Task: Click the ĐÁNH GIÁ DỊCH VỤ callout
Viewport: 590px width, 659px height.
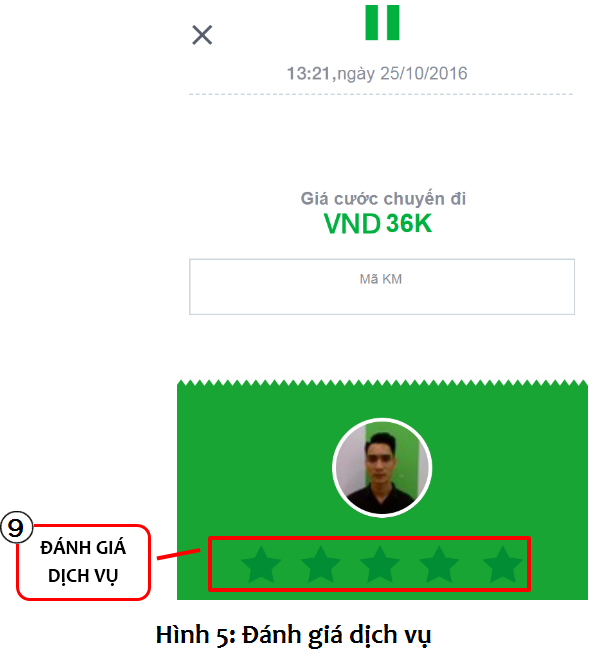Action: click(x=83, y=562)
